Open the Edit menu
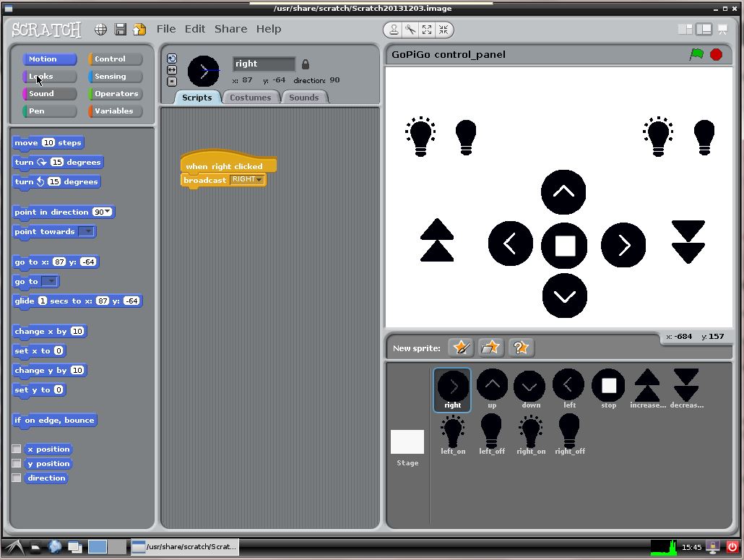The image size is (744, 560). 195,29
